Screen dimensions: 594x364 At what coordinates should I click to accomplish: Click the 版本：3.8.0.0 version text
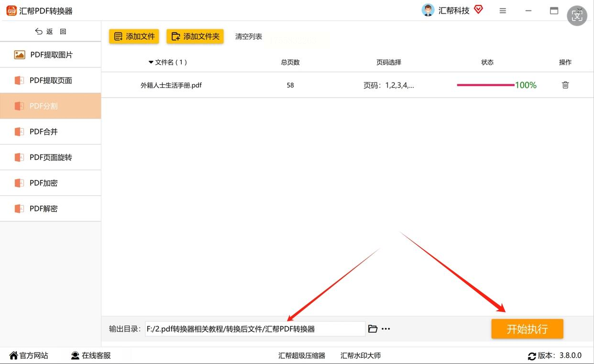pyautogui.click(x=560, y=355)
